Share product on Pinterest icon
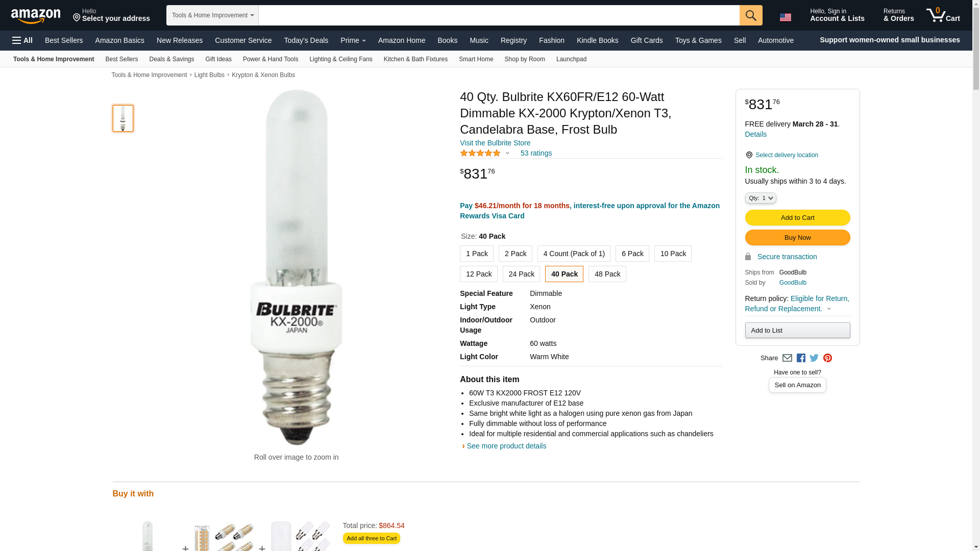The image size is (980, 551). [827, 358]
